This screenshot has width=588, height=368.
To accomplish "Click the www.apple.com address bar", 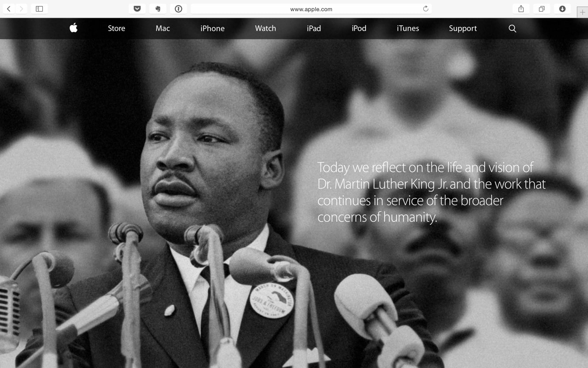I will tap(311, 9).
